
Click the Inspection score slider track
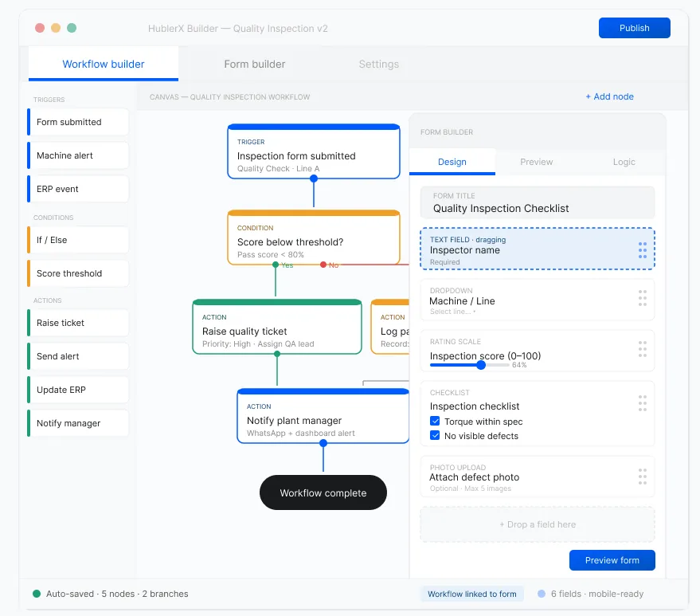(x=469, y=365)
